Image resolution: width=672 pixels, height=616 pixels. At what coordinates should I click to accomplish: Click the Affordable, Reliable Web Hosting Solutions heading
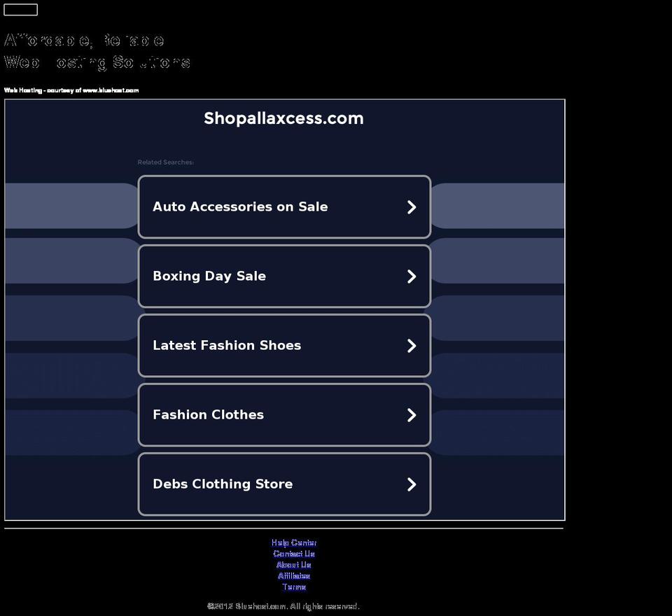coord(97,51)
